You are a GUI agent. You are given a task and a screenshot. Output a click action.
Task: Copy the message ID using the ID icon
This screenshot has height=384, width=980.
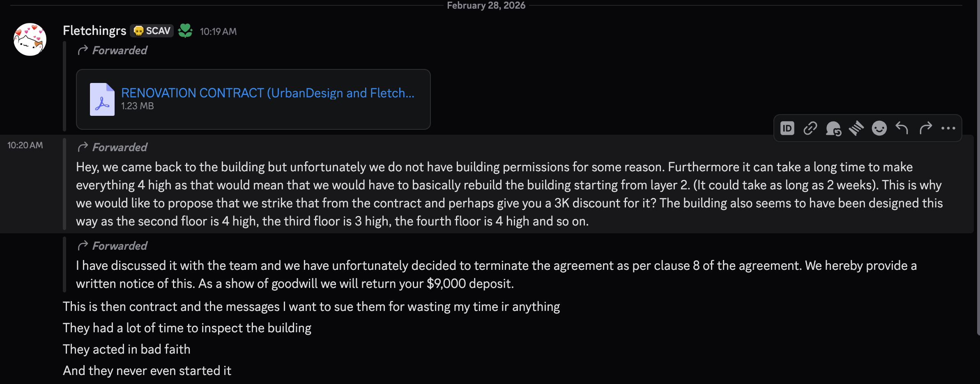pos(788,128)
